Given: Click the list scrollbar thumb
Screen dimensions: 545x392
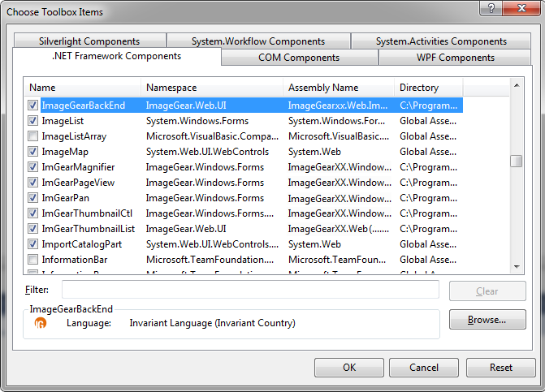Looking at the screenshot, I should [x=516, y=162].
